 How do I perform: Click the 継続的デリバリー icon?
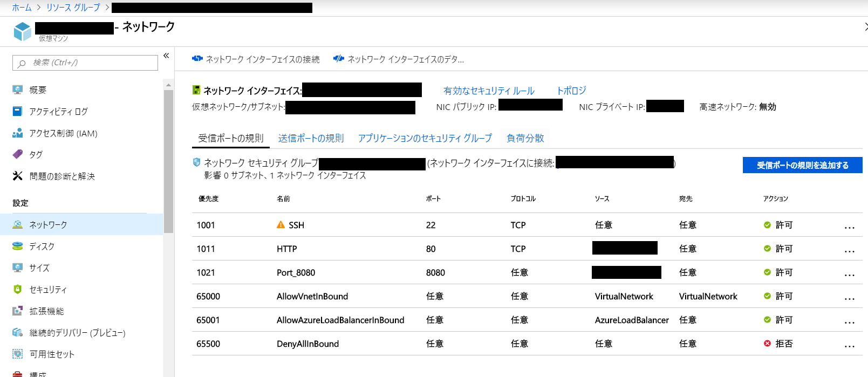pyautogui.click(x=18, y=332)
